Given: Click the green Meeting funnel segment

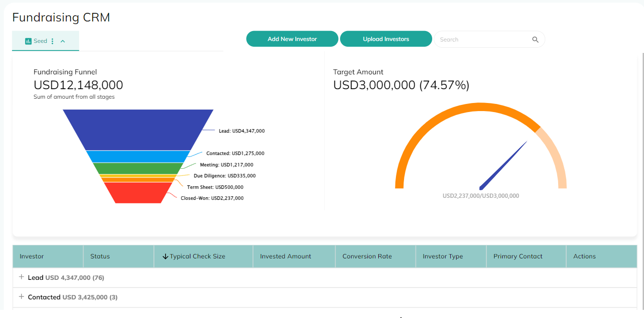Looking at the screenshot, I should [x=138, y=168].
